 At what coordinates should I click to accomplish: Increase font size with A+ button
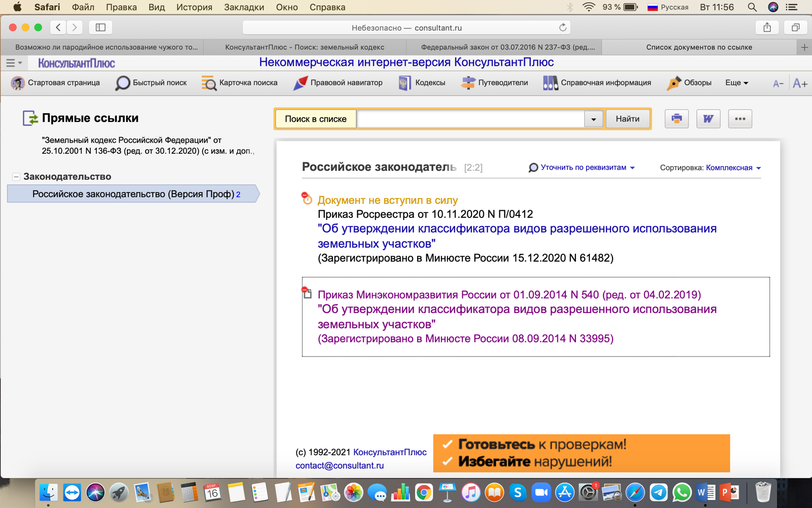(800, 83)
